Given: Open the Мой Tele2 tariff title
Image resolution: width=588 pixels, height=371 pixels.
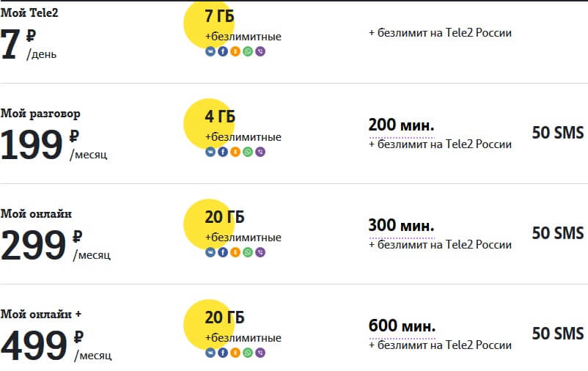Looking at the screenshot, I should (x=29, y=12).
